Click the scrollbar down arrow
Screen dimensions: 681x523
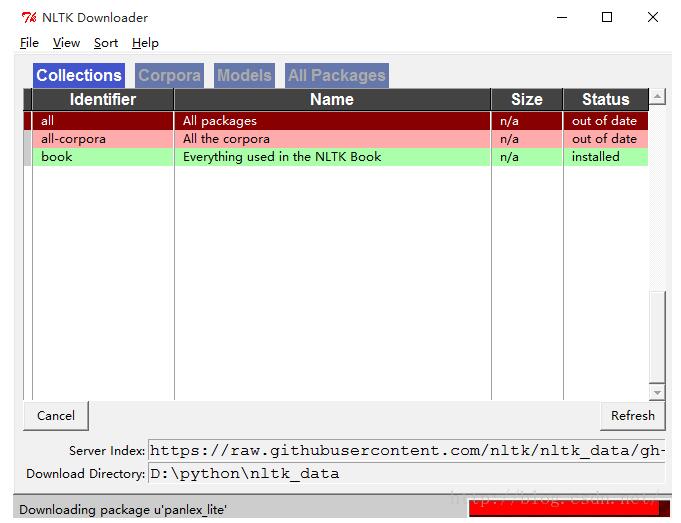coord(657,392)
